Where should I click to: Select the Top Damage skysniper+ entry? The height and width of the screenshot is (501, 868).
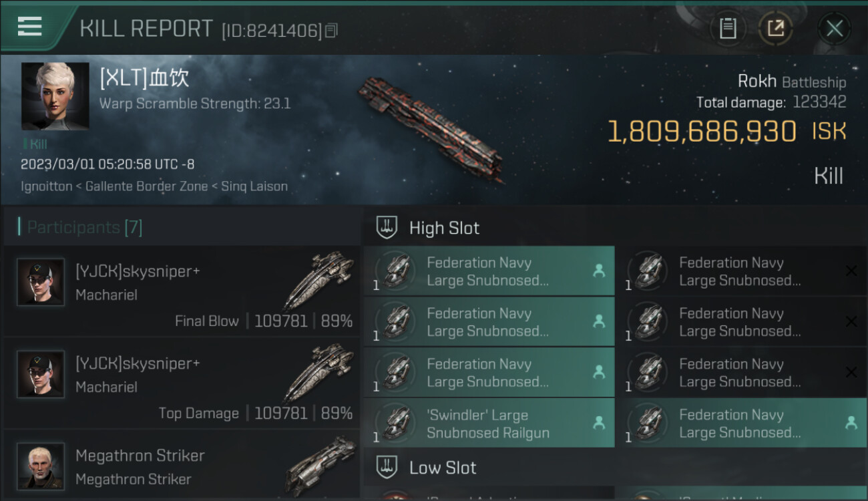(x=180, y=383)
